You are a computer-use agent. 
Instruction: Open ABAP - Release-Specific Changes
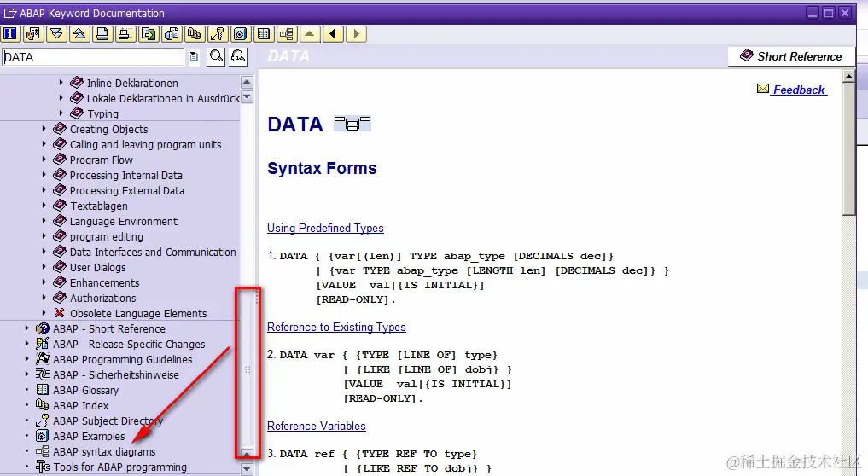129,345
